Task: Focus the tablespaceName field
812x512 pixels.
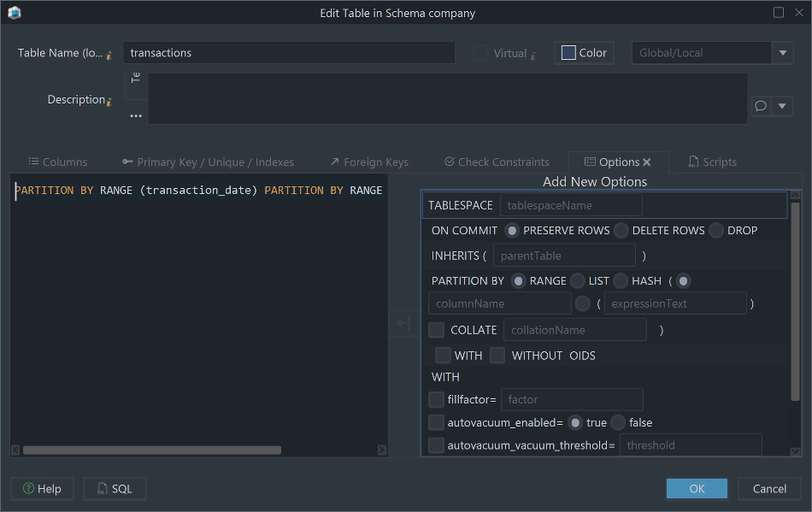Action: pos(571,205)
